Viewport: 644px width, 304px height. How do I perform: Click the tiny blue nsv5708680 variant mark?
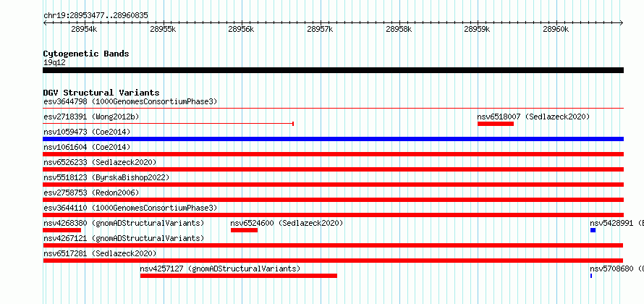coord(591,276)
